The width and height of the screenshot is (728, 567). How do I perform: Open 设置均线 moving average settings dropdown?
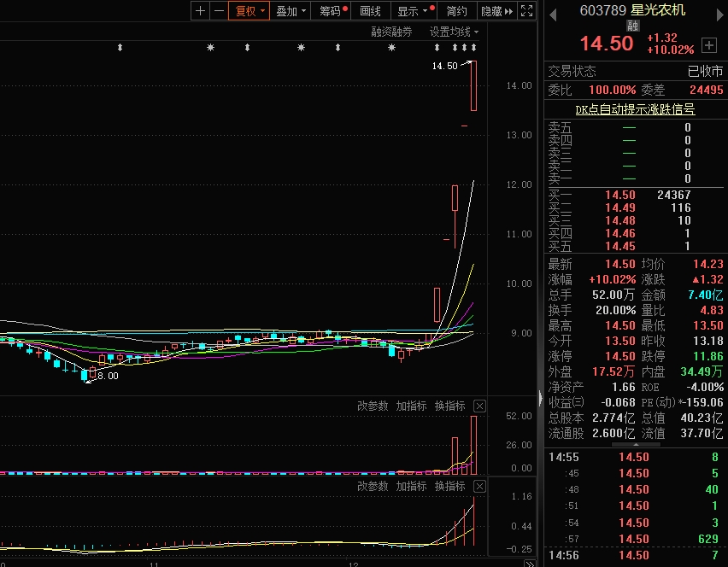click(x=454, y=32)
